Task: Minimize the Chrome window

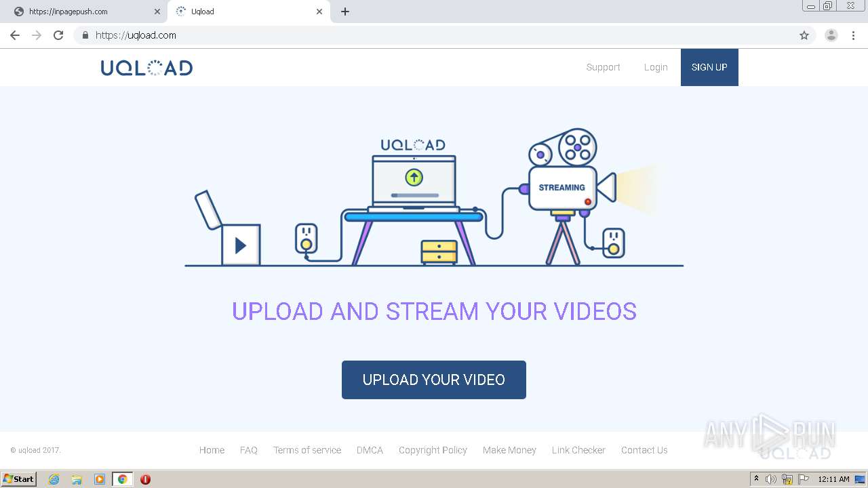Action: (x=810, y=5)
